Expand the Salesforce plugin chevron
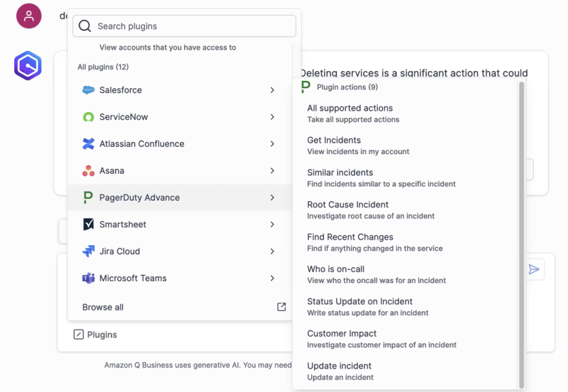 272,90
